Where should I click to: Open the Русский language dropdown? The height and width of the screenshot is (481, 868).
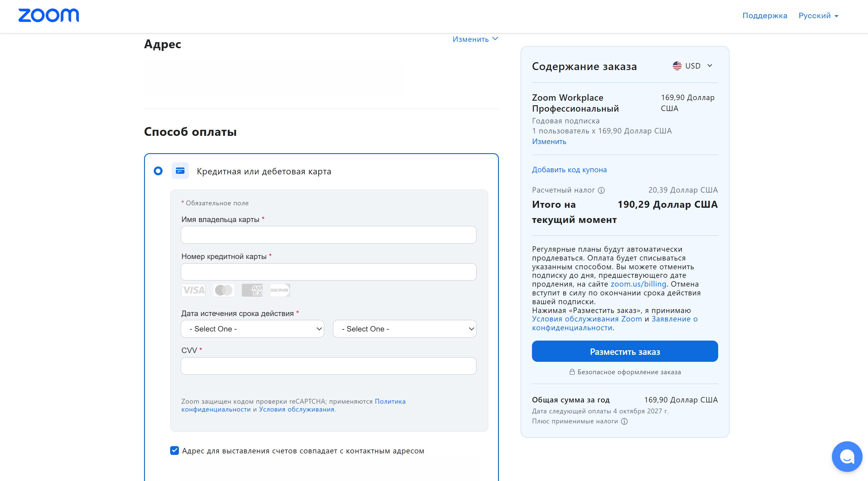819,16
